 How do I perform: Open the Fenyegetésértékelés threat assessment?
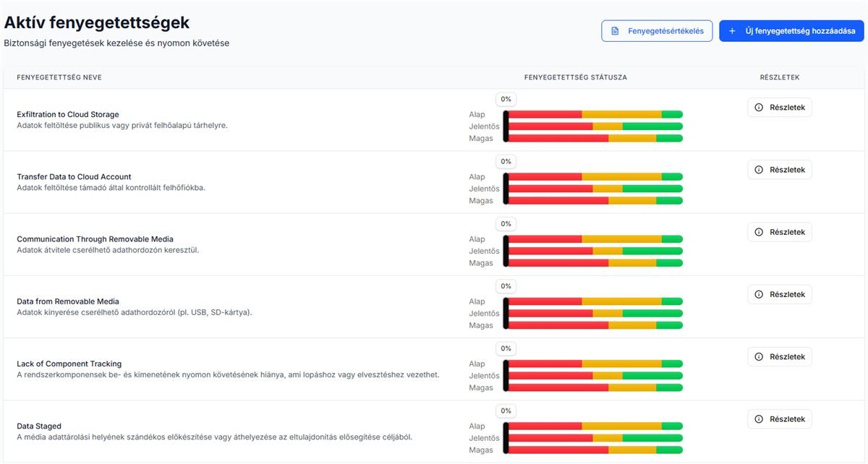click(x=657, y=31)
